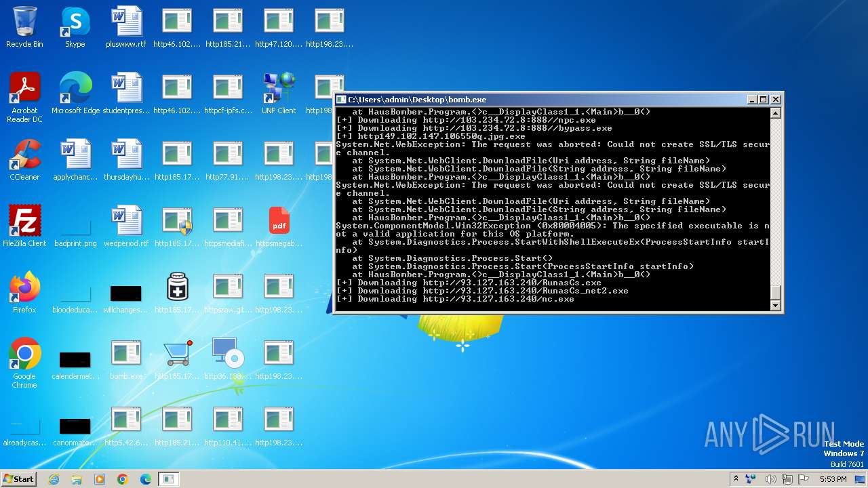
Task: Click console scrollbar up arrow
Action: pos(776,113)
